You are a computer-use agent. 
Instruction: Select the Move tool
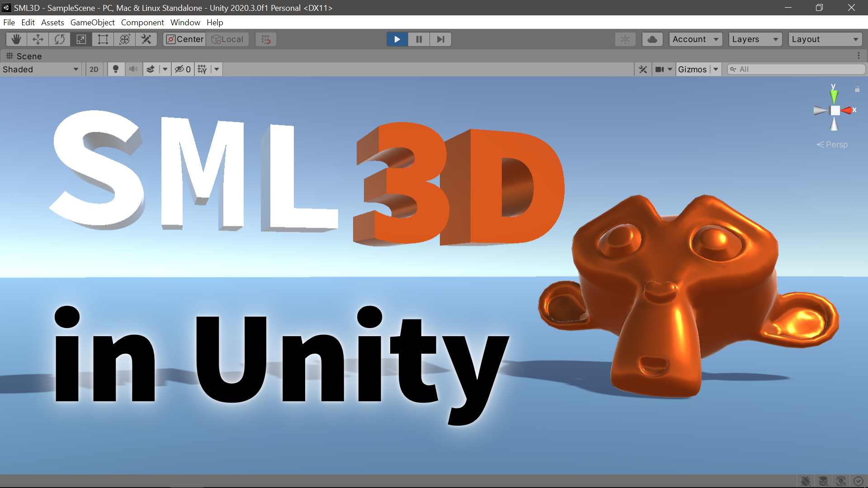click(38, 39)
